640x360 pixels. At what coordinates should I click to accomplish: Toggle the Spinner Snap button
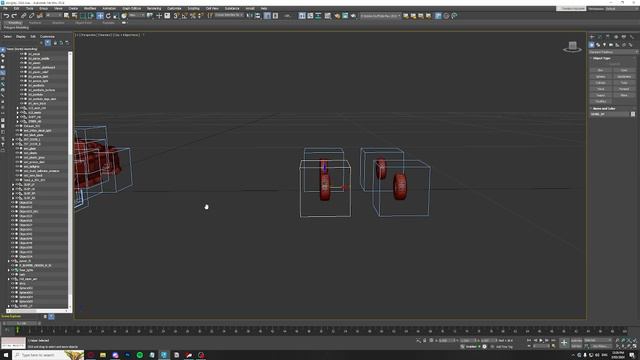click(200, 16)
